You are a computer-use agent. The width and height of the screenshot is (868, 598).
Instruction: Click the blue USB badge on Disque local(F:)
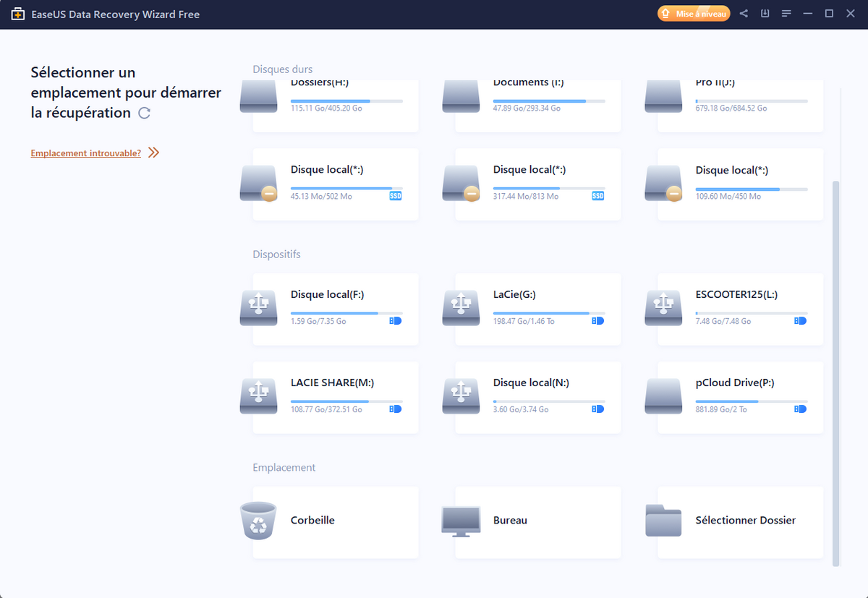click(x=396, y=320)
